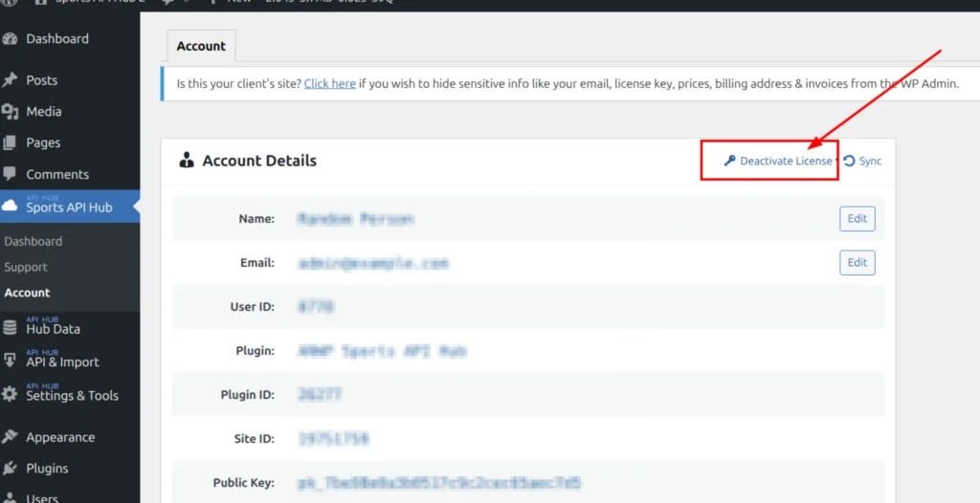The image size is (980, 503).
Task: Select the Account submenu item
Action: coord(27,293)
